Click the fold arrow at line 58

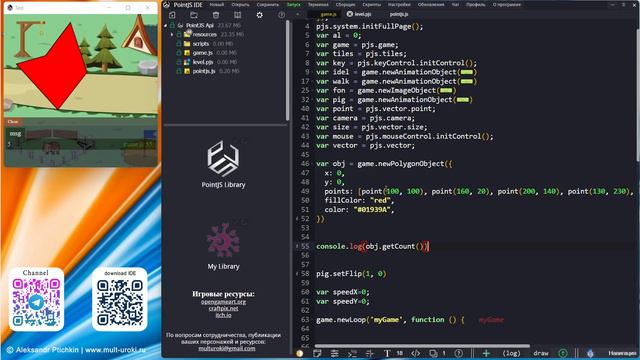297,273
